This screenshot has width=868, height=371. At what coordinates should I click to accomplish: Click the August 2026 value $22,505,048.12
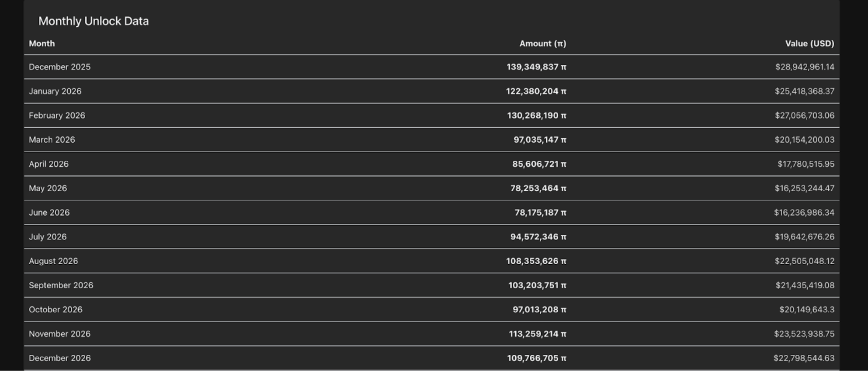pos(804,261)
